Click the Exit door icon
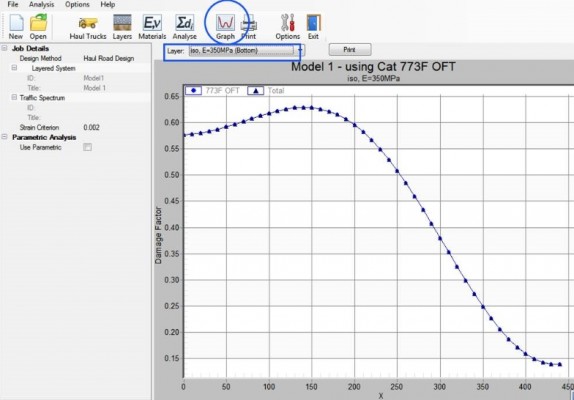This screenshot has height=400, width=574. point(313,27)
